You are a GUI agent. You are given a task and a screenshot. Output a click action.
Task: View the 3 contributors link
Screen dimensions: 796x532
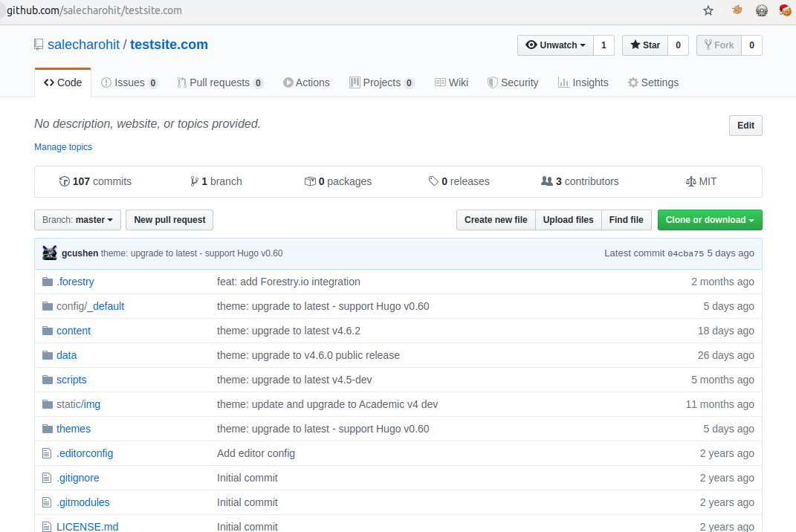580,181
